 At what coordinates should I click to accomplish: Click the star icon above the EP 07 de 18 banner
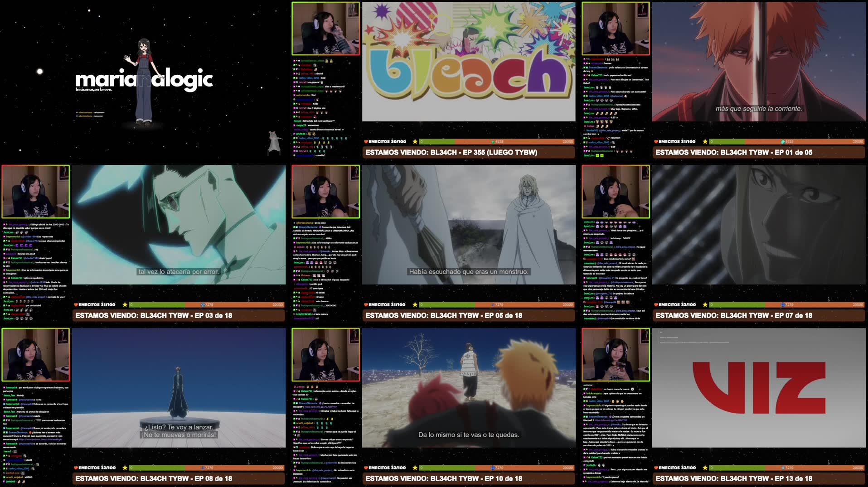(705, 305)
